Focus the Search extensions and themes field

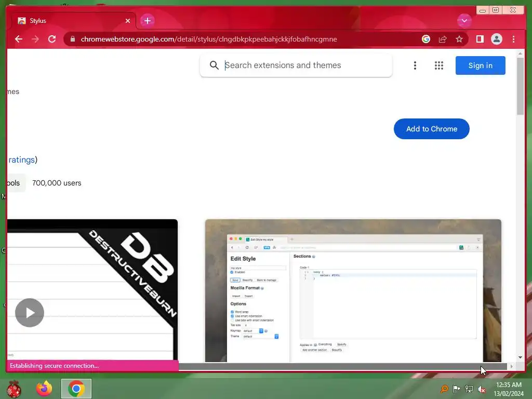click(296, 65)
